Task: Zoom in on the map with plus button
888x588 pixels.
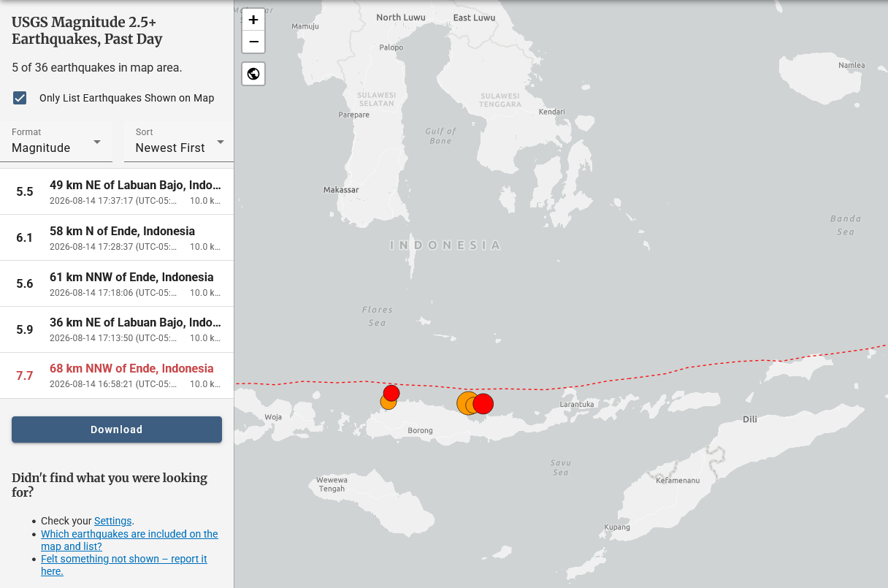Action: tap(253, 20)
